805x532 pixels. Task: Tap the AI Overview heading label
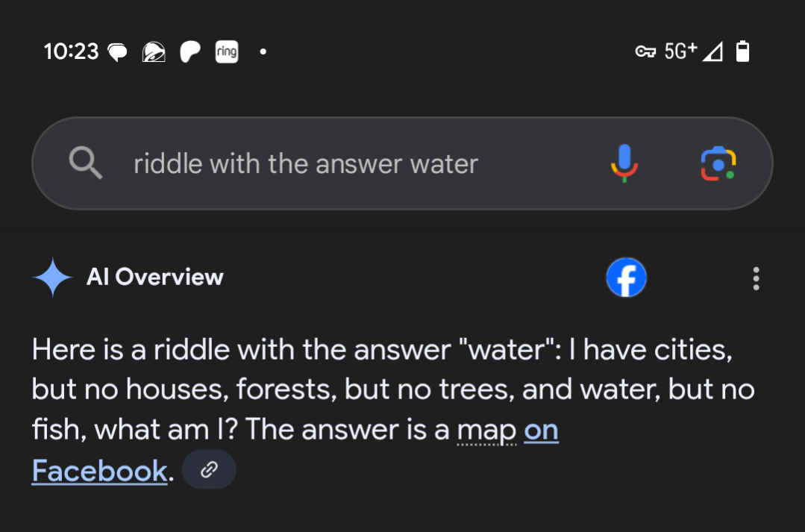click(154, 278)
